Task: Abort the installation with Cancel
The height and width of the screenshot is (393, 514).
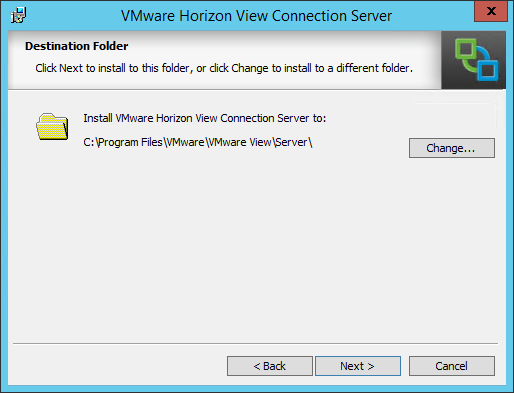Action: 452,366
